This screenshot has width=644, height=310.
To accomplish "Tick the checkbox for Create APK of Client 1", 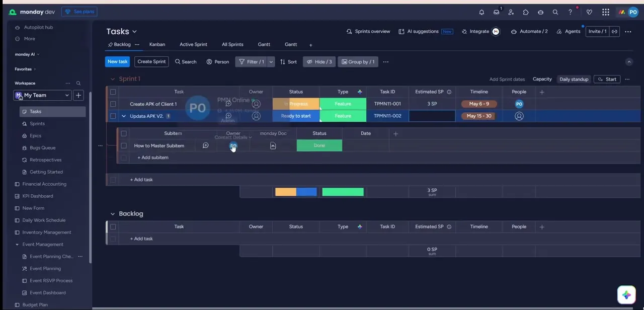I will coord(113,104).
